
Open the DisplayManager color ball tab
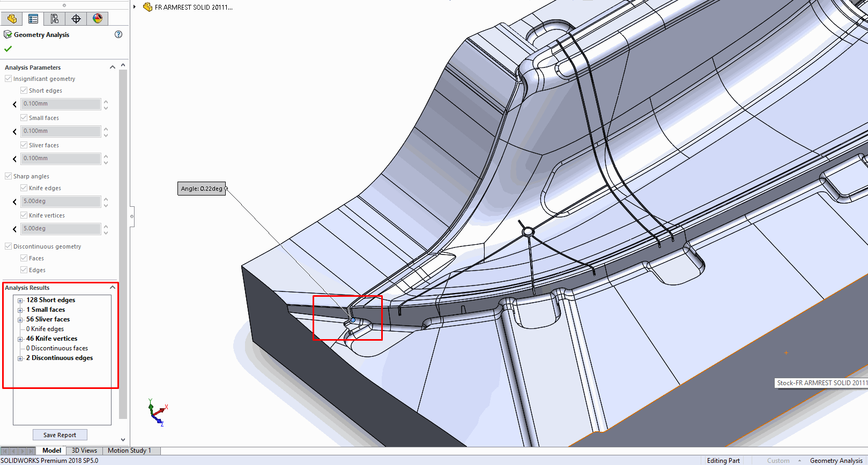(x=98, y=19)
